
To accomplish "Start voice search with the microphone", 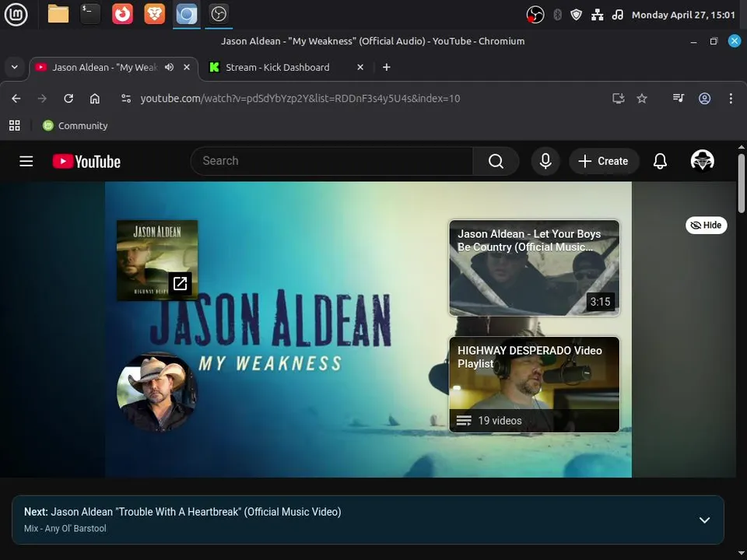I will (545, 161).
